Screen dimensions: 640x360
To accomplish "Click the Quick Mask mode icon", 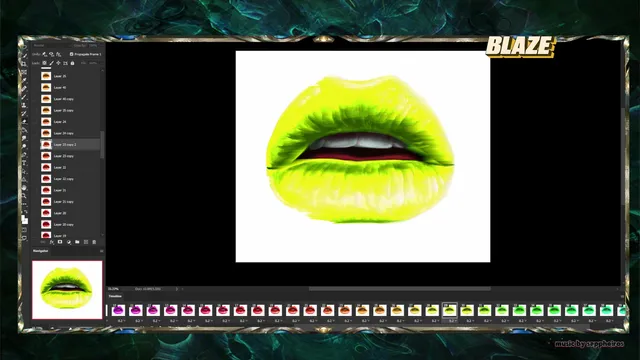I will (x=24, y=230).
